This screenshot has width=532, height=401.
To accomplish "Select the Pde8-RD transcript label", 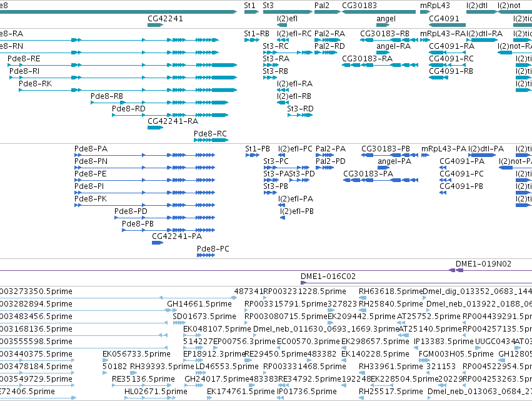I will click(x=129, y=109).
